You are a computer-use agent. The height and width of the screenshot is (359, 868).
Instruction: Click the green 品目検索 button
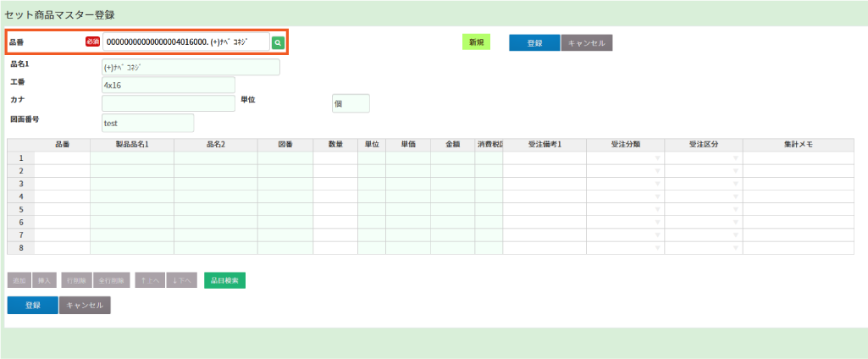point(224,280)
